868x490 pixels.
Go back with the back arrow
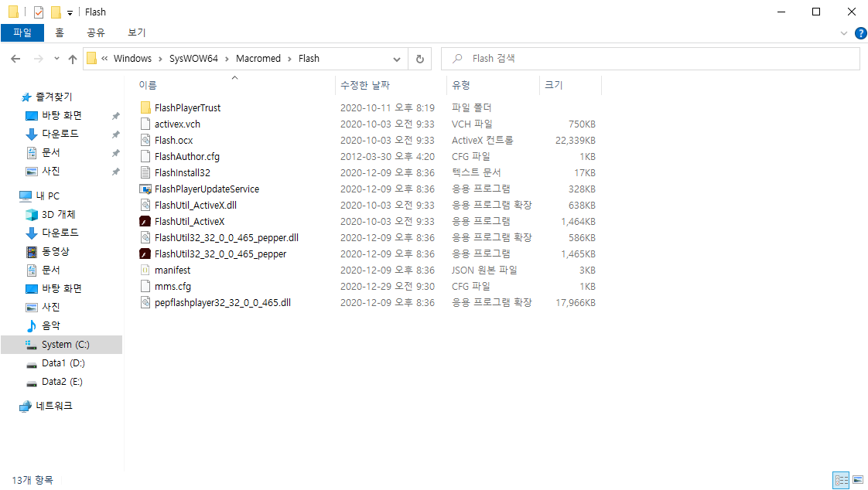[x=15, y=59]
